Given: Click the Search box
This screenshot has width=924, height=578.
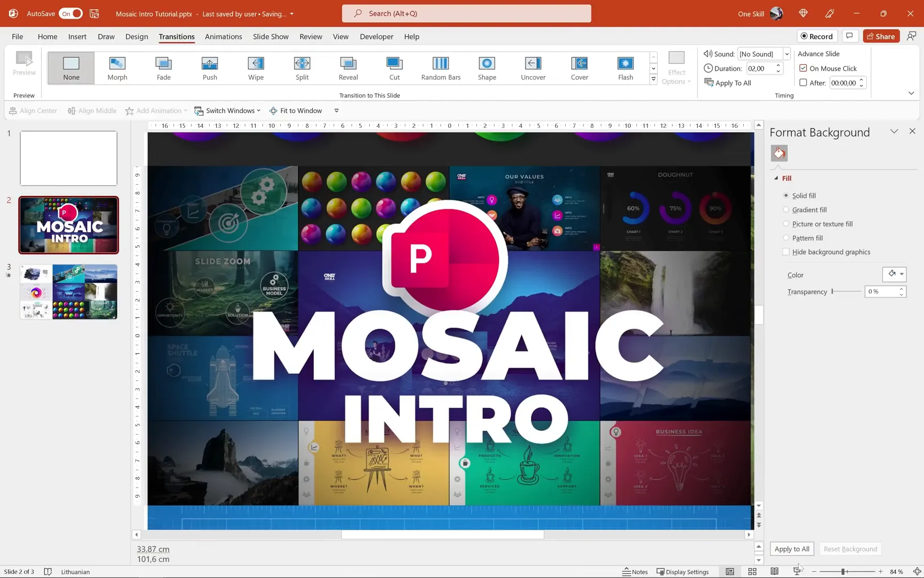Looking at the screenshot, I should (x=466, y=13).
